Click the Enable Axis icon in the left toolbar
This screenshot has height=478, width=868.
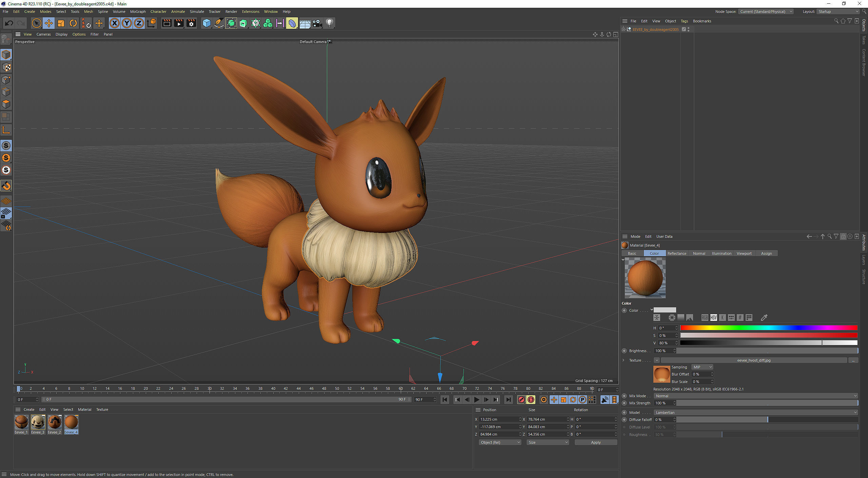pyautogui.click(x=6, y=130)
